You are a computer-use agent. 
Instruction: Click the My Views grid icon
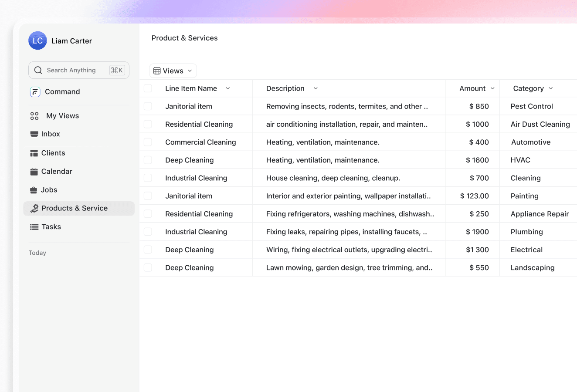coord(34,115)
